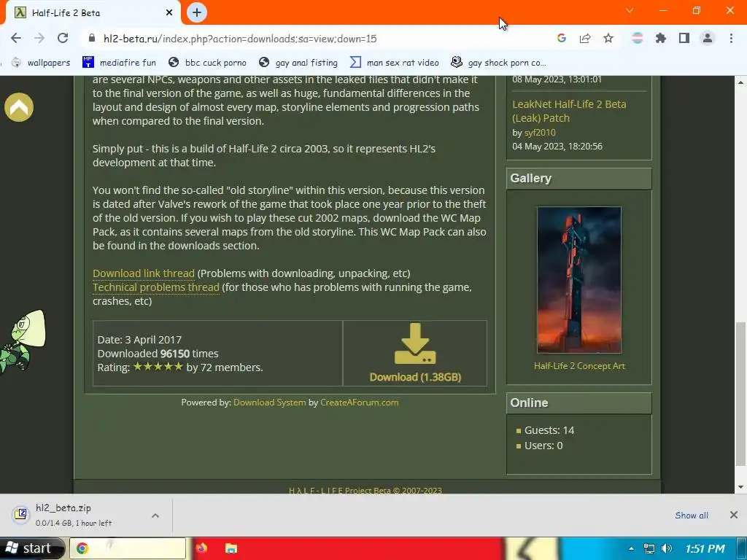Click the Guests: 14 entry

pyautogui.click(x=549, y=430)
